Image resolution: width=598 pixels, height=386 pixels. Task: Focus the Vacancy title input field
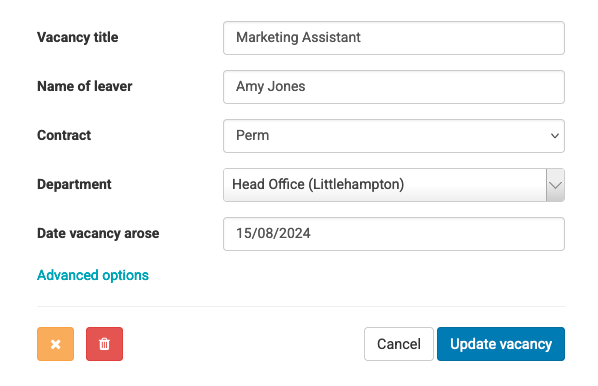(x=394, y=38)
